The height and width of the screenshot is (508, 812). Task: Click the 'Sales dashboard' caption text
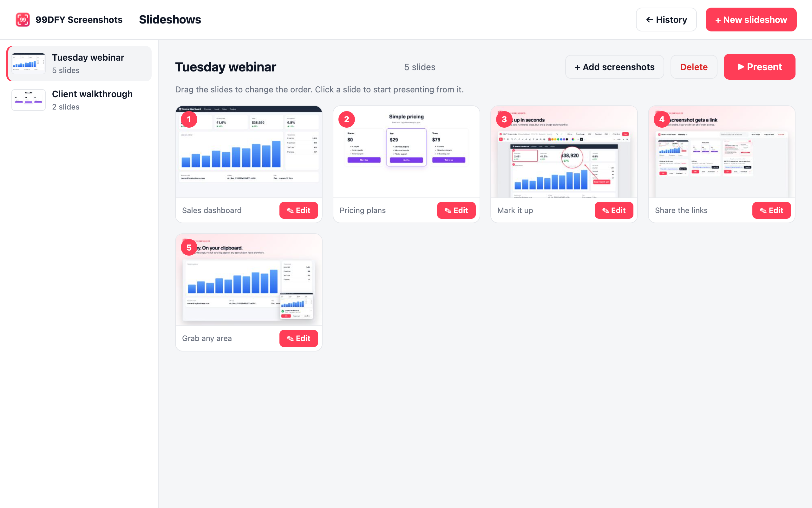point(212,210)
